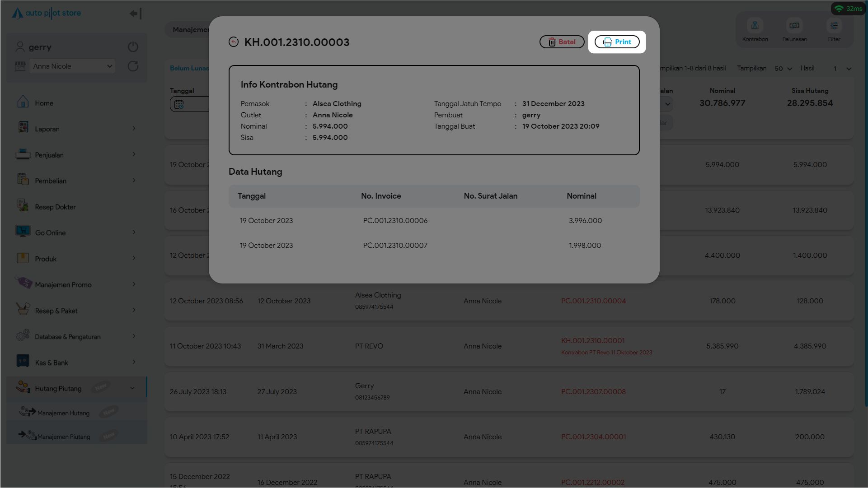Image resolution: width=868 pixels, height=488 pixels.
Task: Click the Print button in dialog
Action: [617, 42]
